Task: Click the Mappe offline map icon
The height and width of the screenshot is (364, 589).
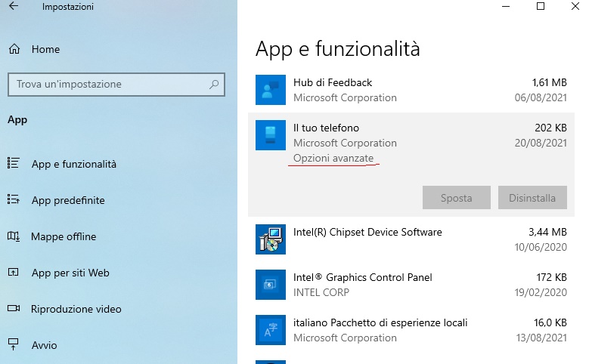Action: pyautogui.click(x=14, y=236)
